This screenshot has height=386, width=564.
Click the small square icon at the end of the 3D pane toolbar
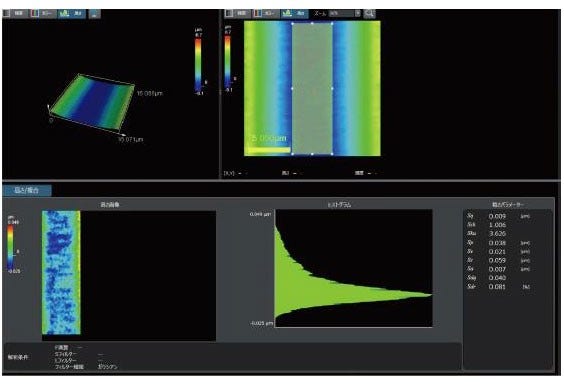[95, 14]
